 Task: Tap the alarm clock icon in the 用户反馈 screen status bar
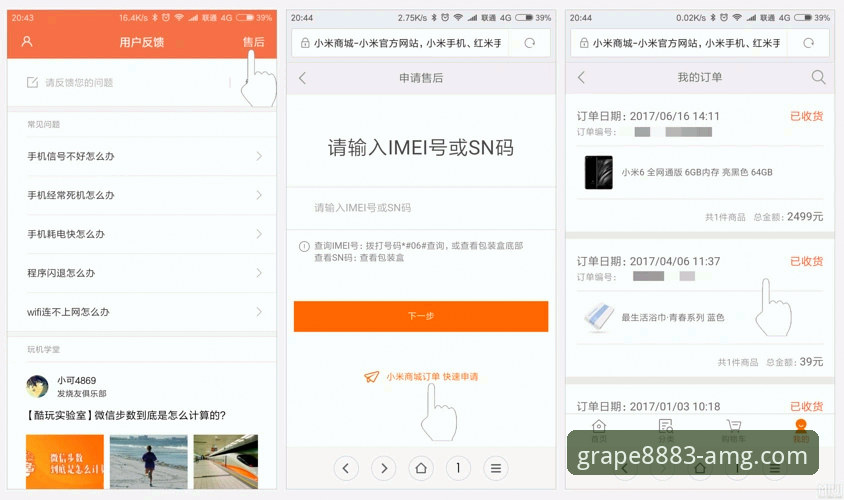tap(166, 17)
